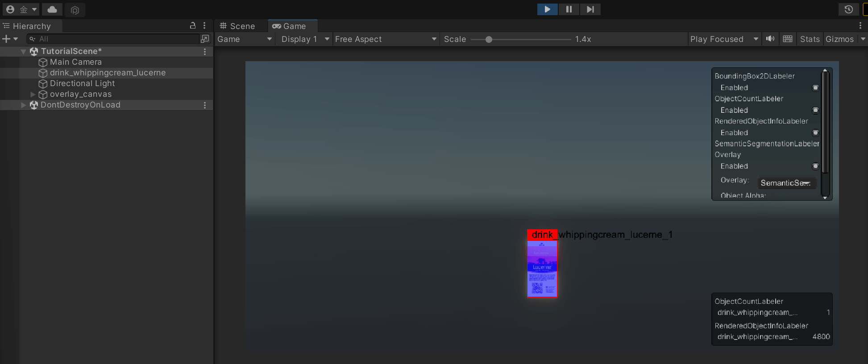Open the cloud services icon

pos(52,9)
